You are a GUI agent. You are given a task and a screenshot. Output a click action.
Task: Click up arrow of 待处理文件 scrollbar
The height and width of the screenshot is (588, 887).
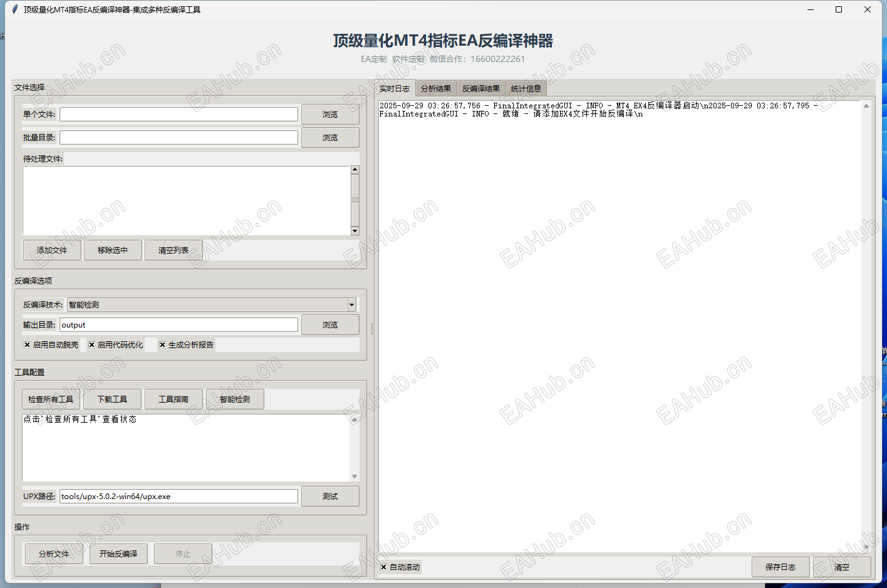pyautogui.click(x=355, y=170)
